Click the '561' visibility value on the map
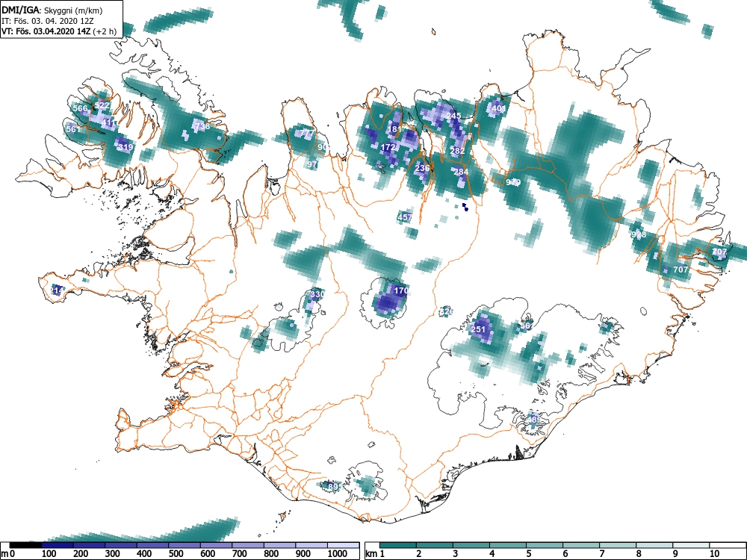 coord(73,129)
